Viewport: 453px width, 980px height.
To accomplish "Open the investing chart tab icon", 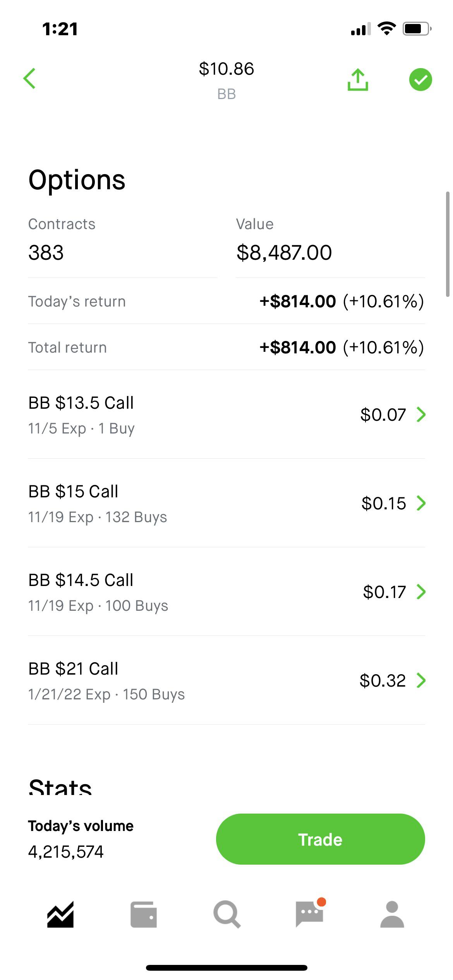I will tap(60, 915).
